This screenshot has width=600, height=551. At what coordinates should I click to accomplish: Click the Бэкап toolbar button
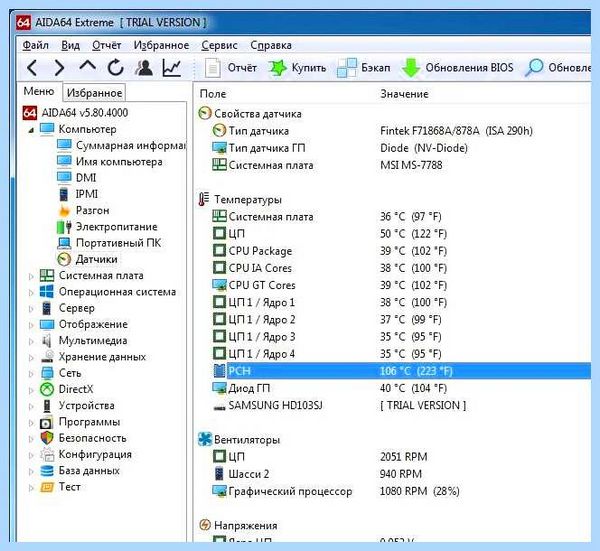click(x=364, y=68)
